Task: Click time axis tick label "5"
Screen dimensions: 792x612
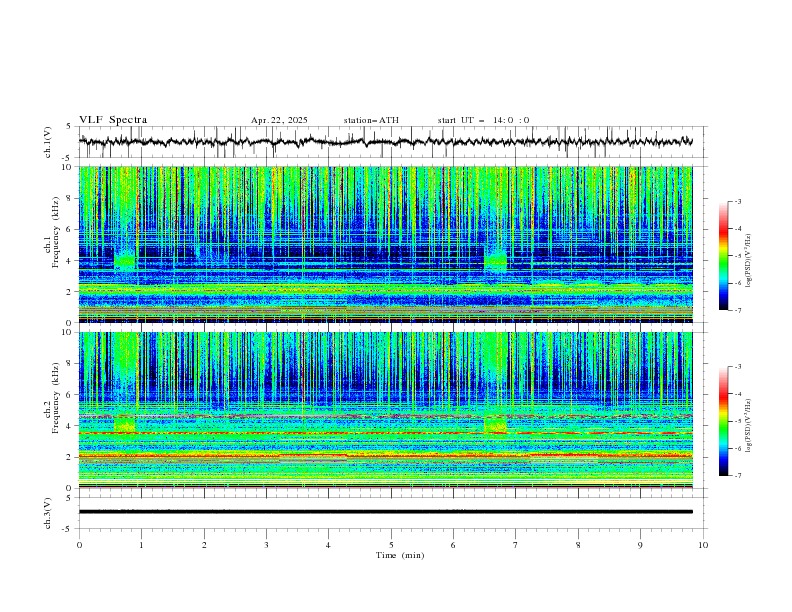Action: 391,545
